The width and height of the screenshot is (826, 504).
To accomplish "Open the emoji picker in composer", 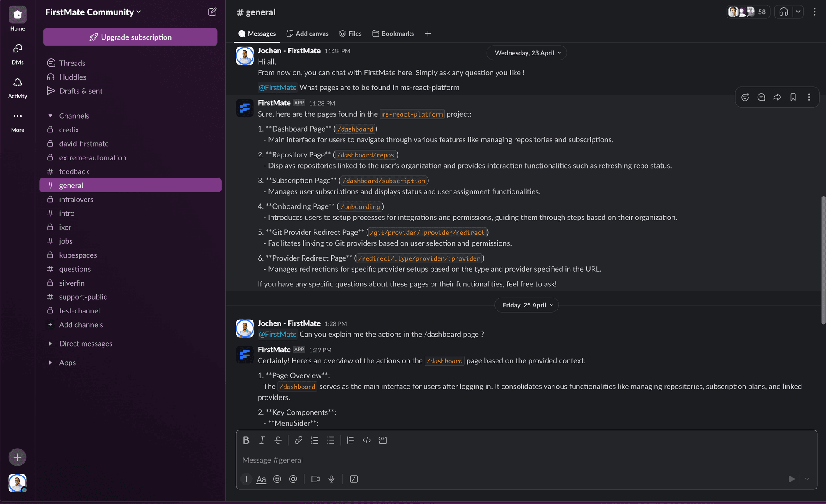I will (277, 479).
